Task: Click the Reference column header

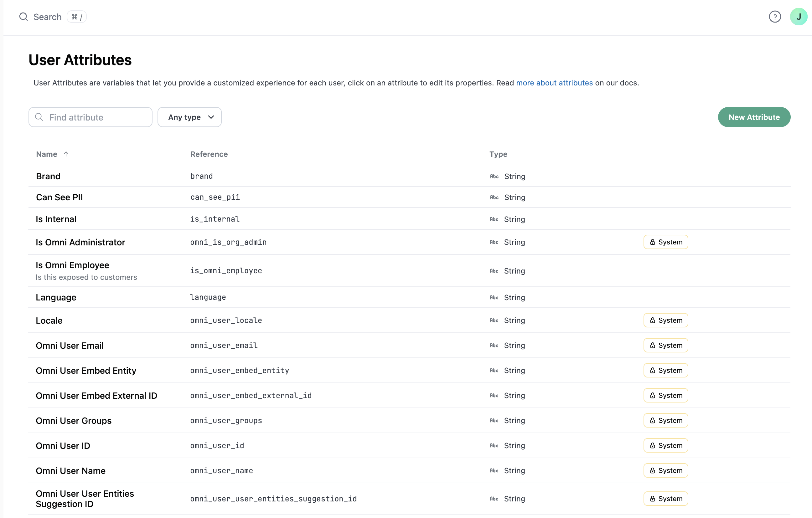Action: tap(209, 154)
